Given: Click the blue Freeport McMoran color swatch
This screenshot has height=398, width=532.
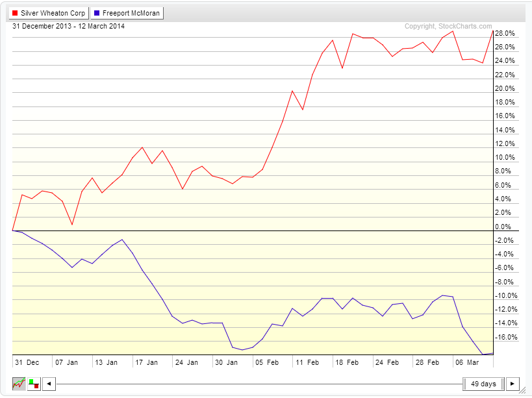Looking at the screenshot, I should click(97, 12).
